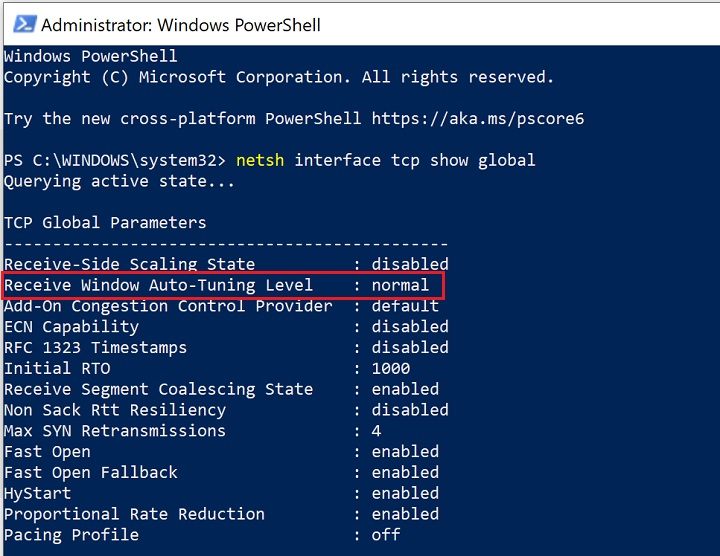This screenshot has width=720, height=556.
Task: Click the HyStart label
Action: tap(37, 493)
